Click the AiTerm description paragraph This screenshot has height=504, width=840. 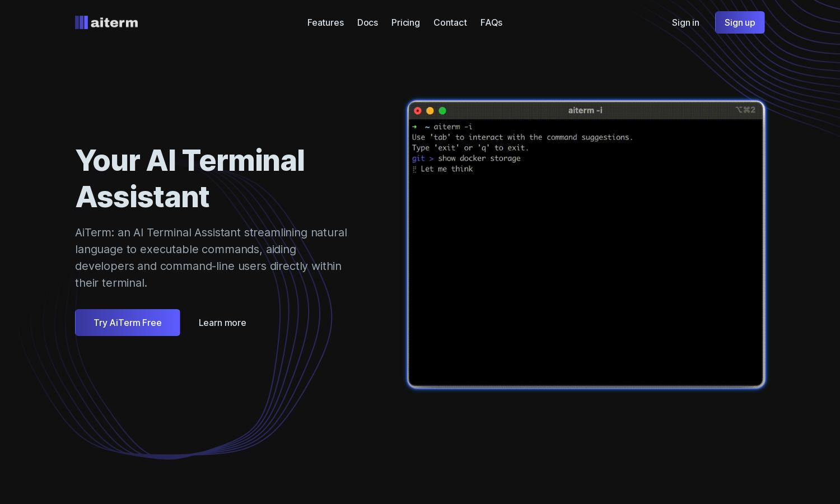point(211,258)
